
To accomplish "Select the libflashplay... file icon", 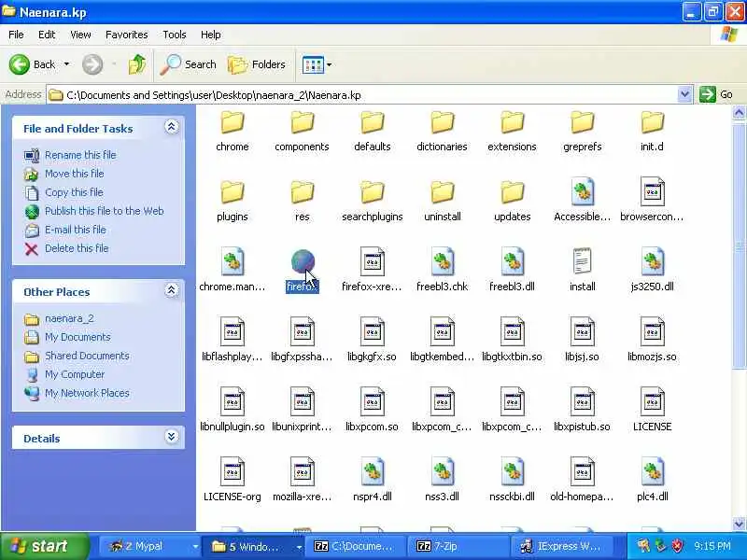I will [x=232, y=331].
